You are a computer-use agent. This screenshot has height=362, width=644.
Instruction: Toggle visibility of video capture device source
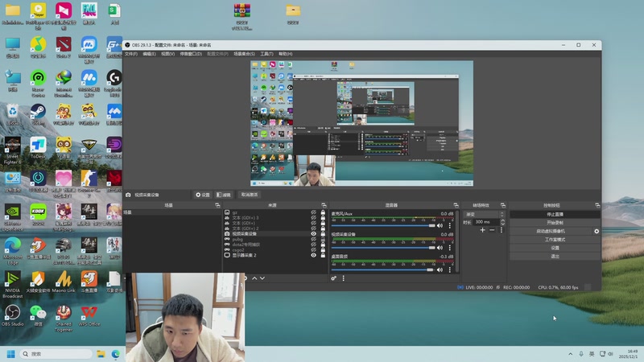(313, 233)
